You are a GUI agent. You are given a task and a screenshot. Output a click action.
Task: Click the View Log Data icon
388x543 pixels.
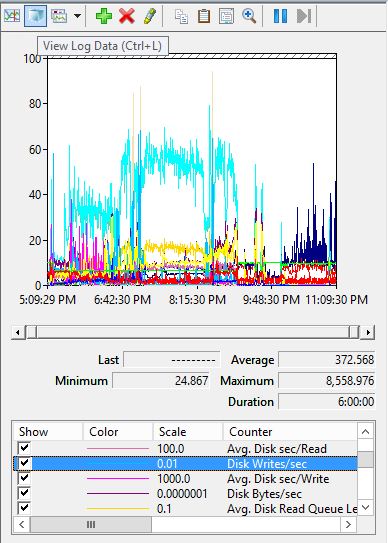point(35,16)
